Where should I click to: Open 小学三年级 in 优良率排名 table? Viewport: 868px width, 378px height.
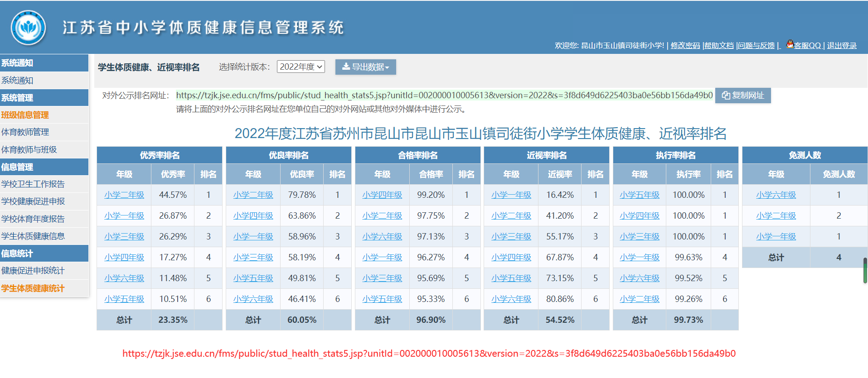coord(253,258)
